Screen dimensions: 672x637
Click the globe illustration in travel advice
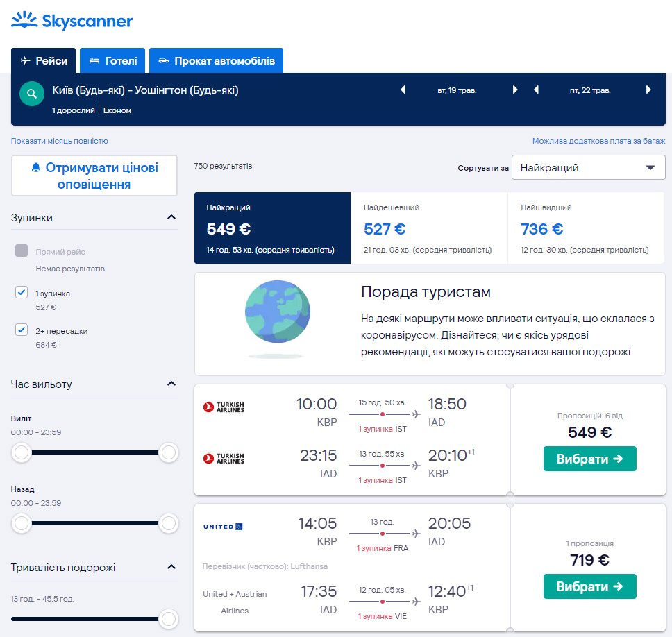(277, 312)
